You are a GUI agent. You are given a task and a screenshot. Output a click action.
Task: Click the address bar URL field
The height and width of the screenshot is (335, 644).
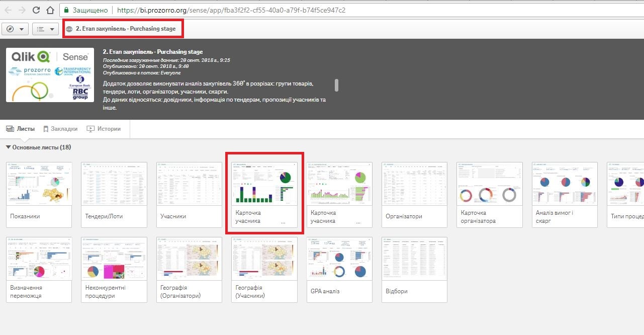coord(231,10)
